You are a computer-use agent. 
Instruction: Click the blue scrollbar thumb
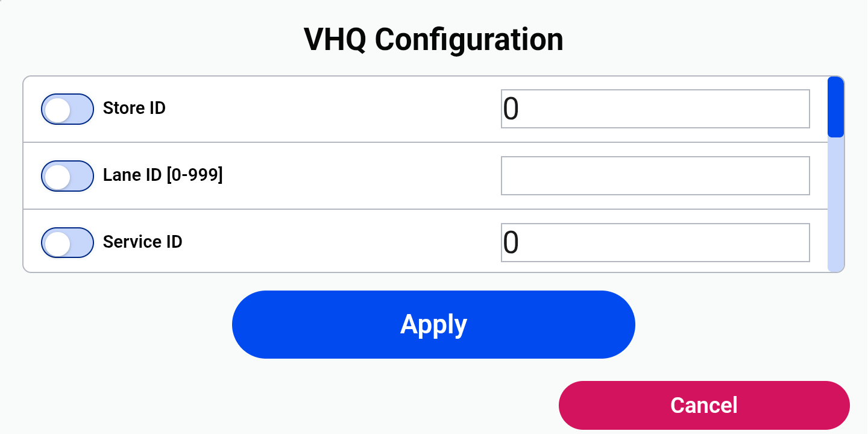tap(835, 107)
